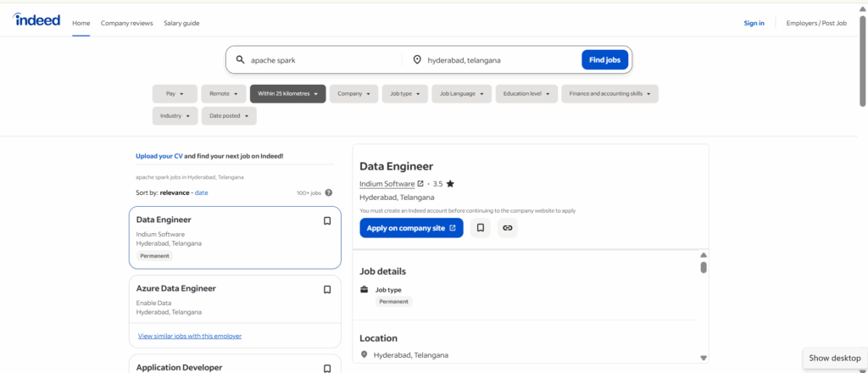Click View similar jobs with this employer
868x373 pixels.
(x=190, y=336)
